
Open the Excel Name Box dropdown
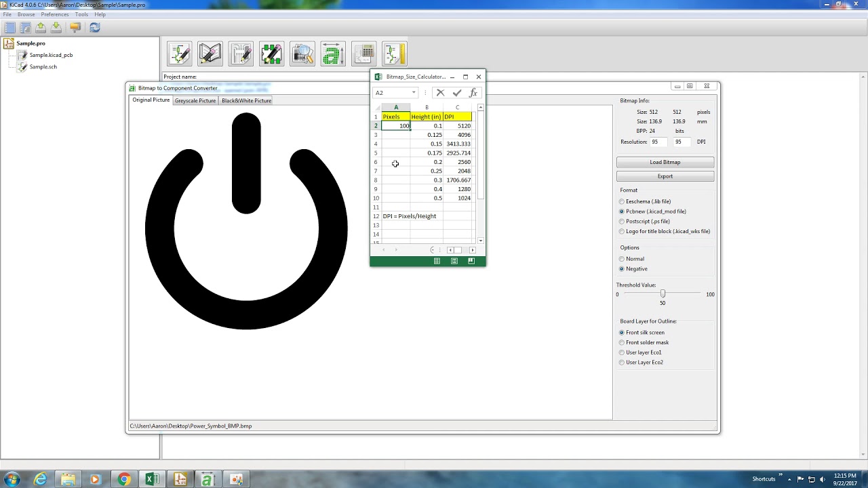point(414,93)
